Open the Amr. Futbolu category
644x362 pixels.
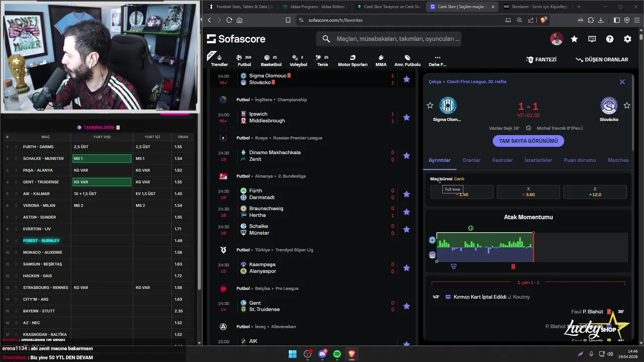point(407,60)
